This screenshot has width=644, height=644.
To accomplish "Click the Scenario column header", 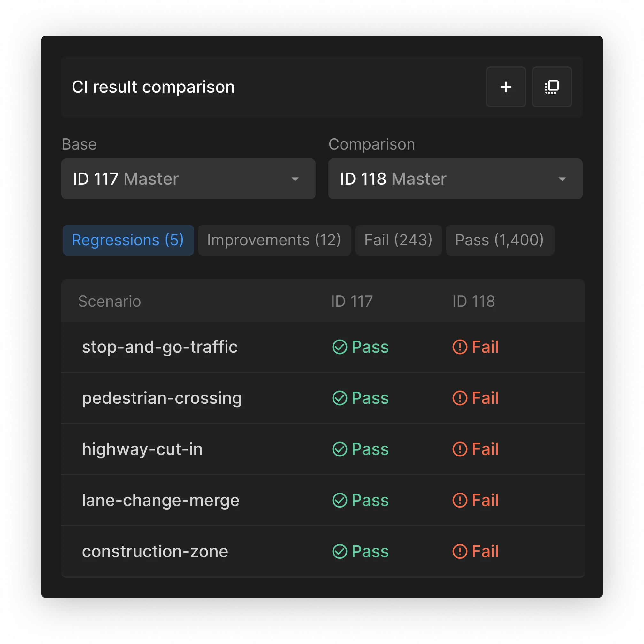I will 110,301.
